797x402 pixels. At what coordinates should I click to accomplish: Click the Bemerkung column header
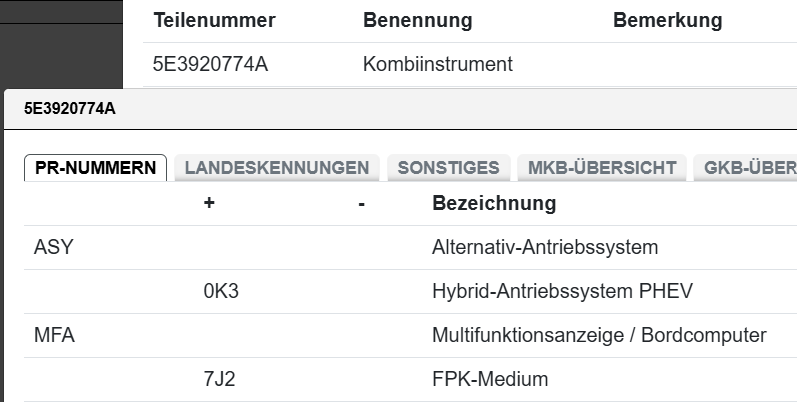coord(667,21)
